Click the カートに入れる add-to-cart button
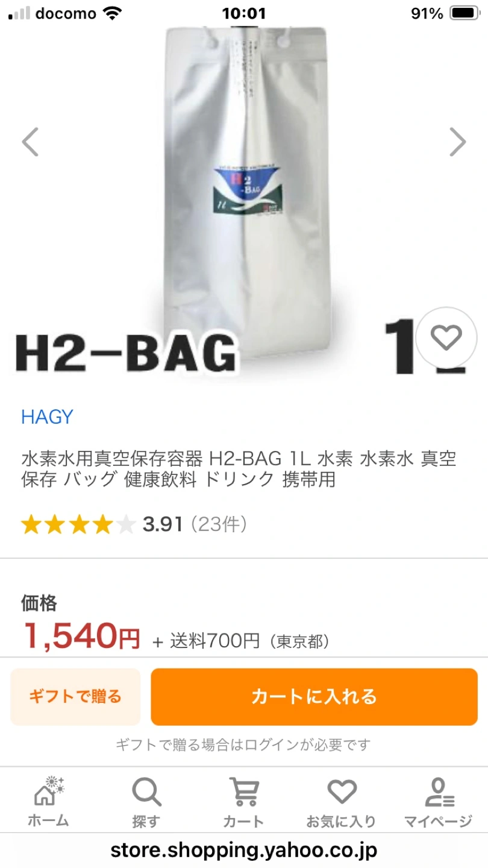Image resolution: width=488 pixels, height=868 pixels. 314,697
